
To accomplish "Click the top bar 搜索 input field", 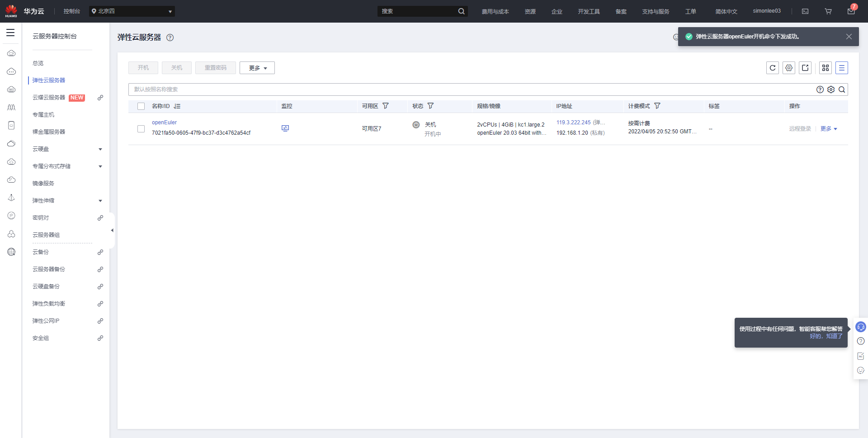I will pyautogui.click(x=417, y=11).
